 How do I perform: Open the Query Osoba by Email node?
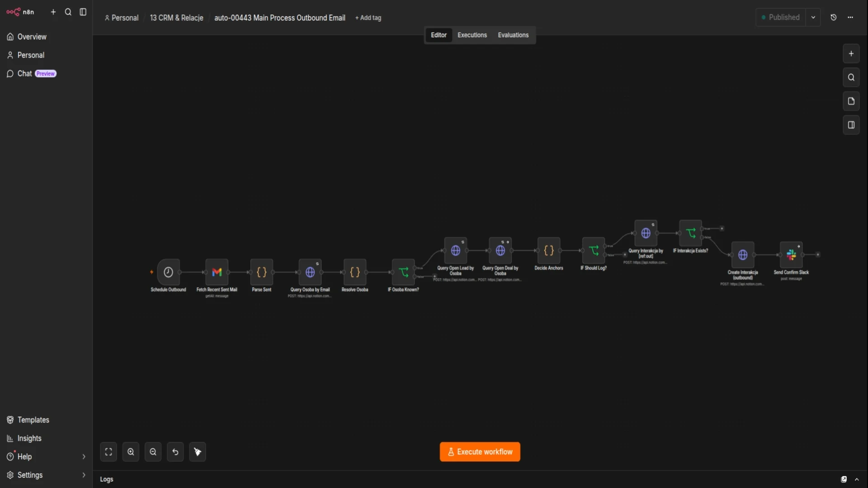click(x=310, y=272)
